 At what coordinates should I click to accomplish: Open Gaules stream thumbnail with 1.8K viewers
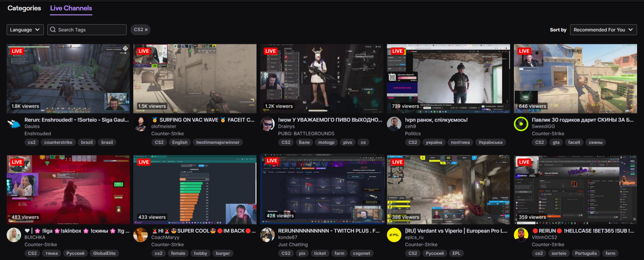[x=68, y=79]
